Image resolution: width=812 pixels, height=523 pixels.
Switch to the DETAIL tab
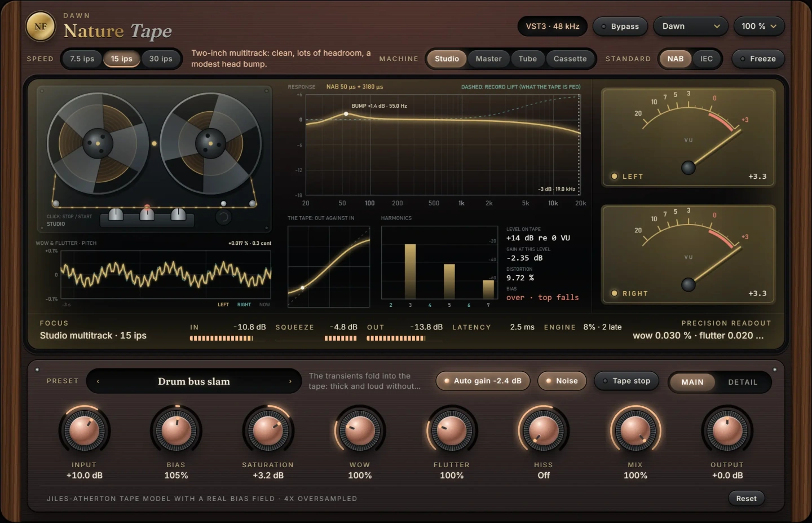point(743,382)
